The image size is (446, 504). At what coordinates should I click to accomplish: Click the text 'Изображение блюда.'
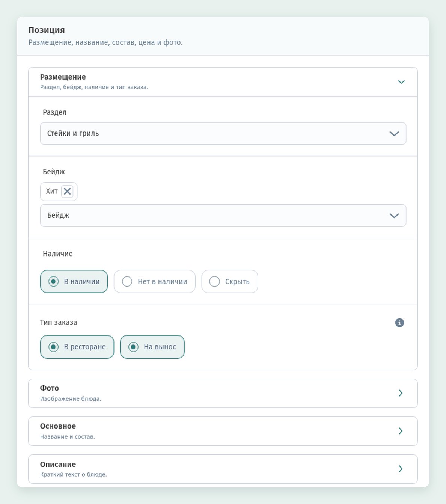[71, 399]
